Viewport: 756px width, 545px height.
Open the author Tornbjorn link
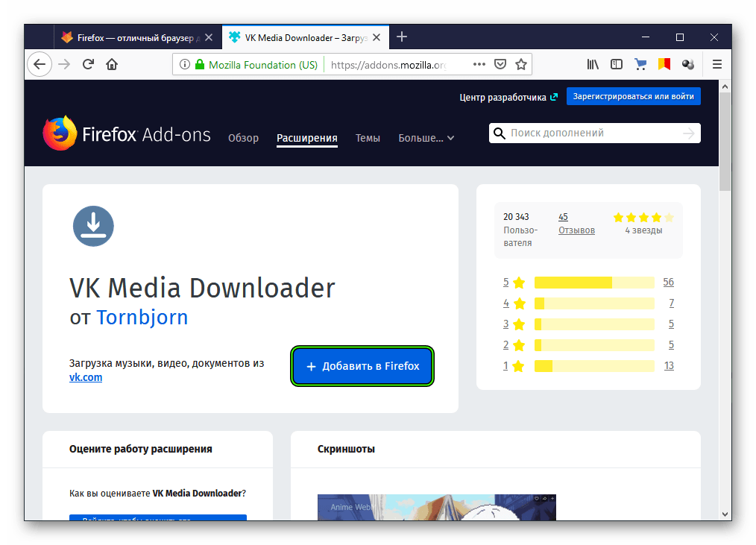[142, 318]
